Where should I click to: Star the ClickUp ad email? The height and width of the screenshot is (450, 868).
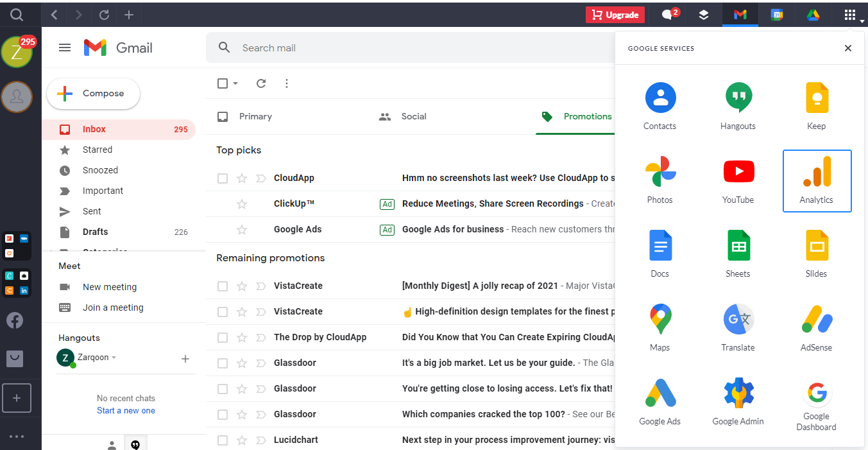(x=242, y=204)
